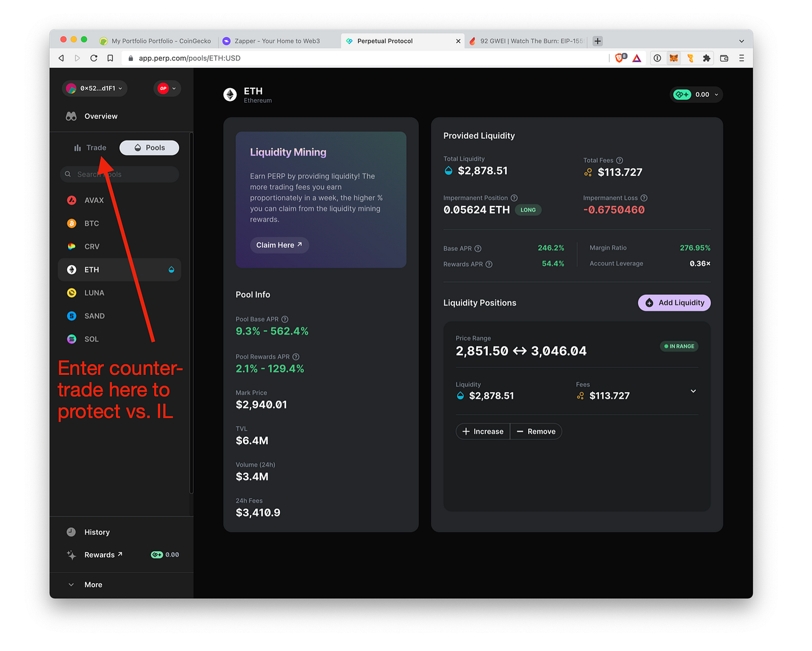Image resolution: width=812 pixels, height=651 pixels.
Task: Open the extensions puzzle menu
Action: [x=706, y=58]
